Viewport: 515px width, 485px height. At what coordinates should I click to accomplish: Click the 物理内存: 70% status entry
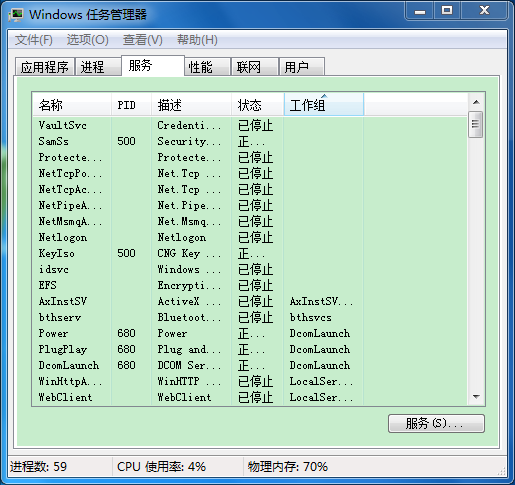pyautogui.click(x=288, y=467)
